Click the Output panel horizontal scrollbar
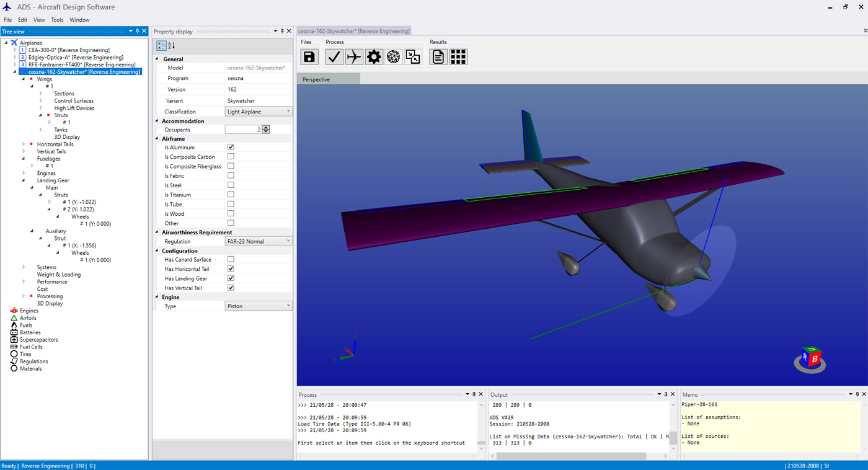This screenshot has height=470, width=868. pos(580,456)
